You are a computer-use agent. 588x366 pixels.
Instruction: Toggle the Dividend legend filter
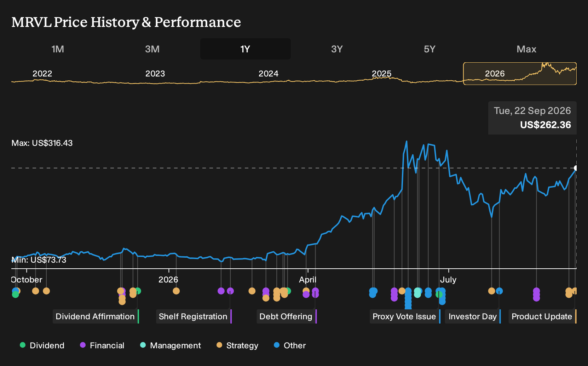[42, 345]
